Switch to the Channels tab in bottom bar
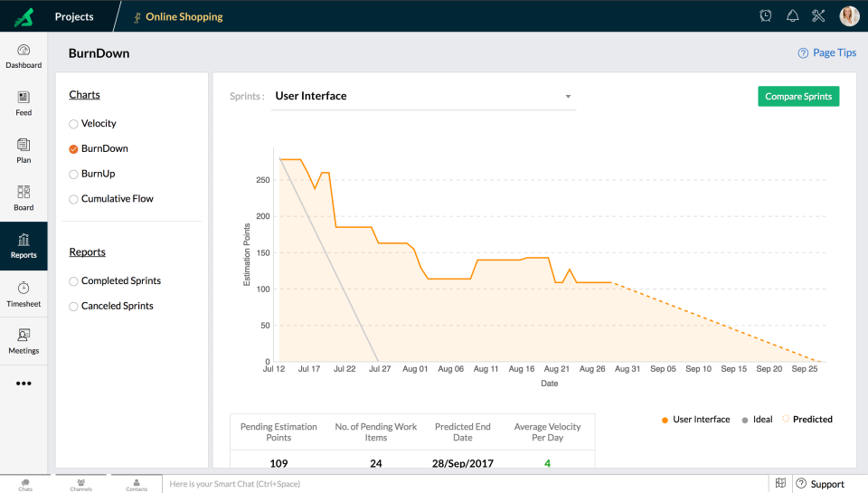Image resolution: width=868 pixels, height=493 pixels. pos(80,485)
